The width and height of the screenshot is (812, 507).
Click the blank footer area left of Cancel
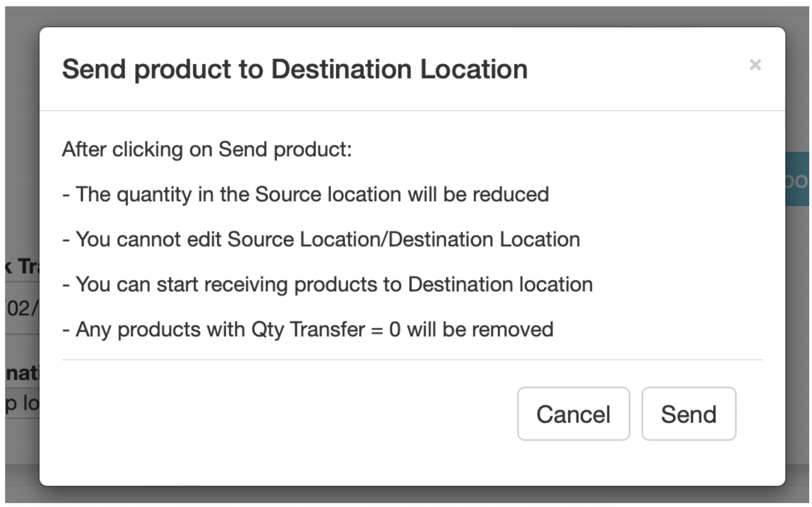click(276, 414)
